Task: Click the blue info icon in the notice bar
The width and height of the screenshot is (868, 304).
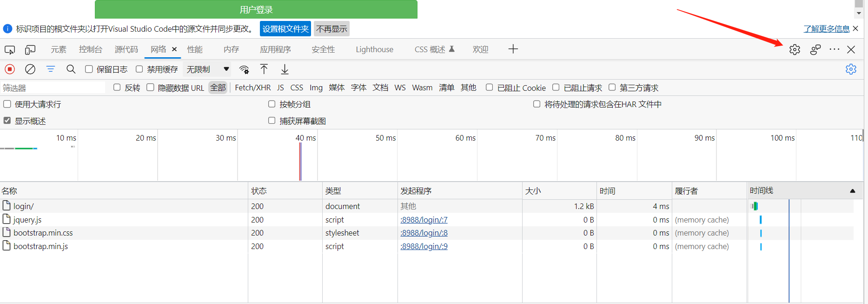Action: [x=7, y=29]
